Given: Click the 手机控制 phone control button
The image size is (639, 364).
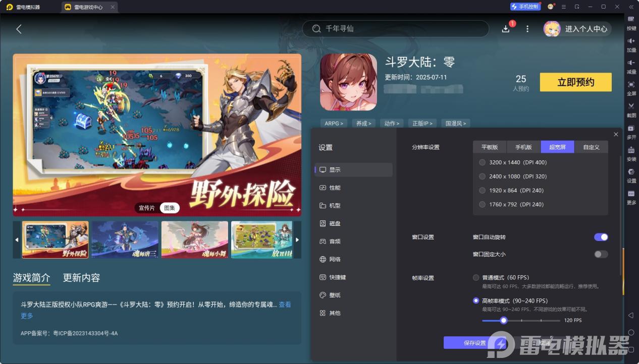Looking at the screenshot, I should [525, 7].
